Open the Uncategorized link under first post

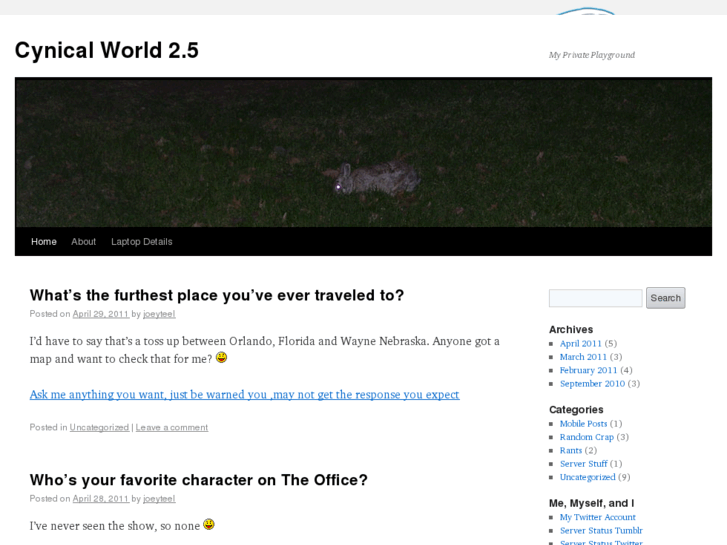(99, 428)
